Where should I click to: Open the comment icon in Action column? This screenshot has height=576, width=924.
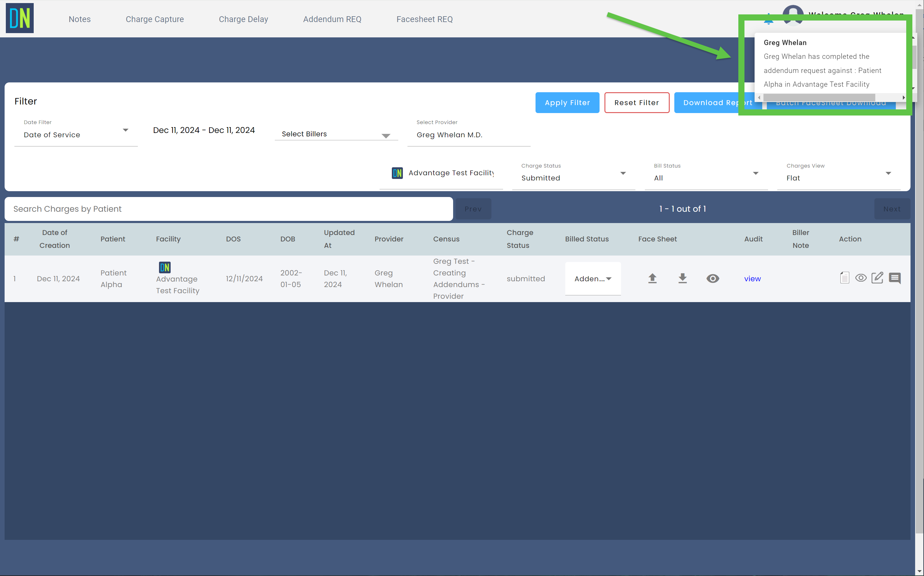coord(895,278)
